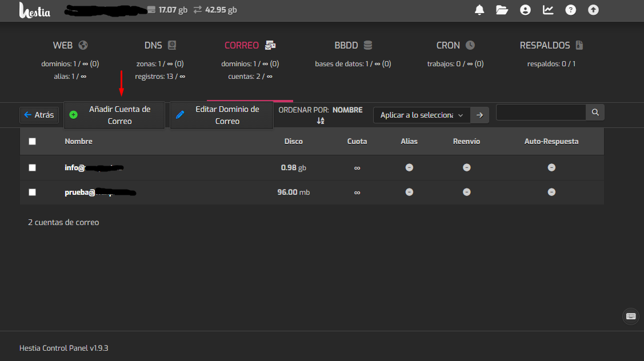Viewport: 644px width, 361px height.
Task: Open the BBDD databases tab
Action: (x=353, y=46)
